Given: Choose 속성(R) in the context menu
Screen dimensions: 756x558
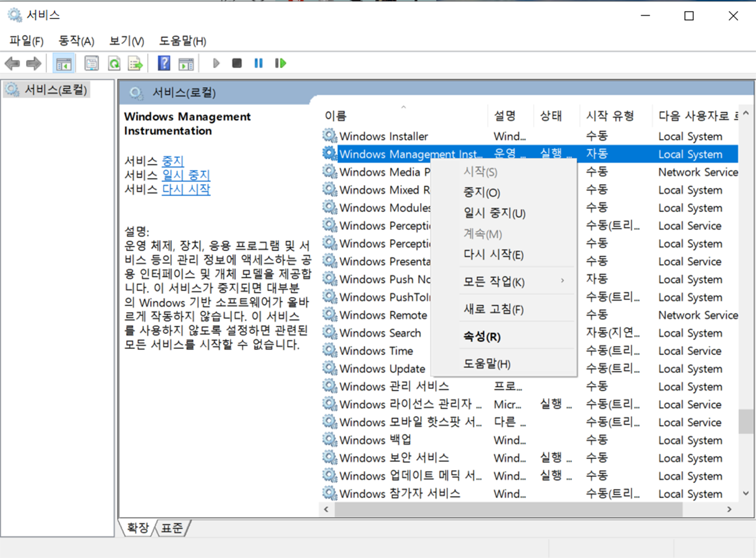Looking at the screenshot, I should pyautogui.click(x=504, y=336).
